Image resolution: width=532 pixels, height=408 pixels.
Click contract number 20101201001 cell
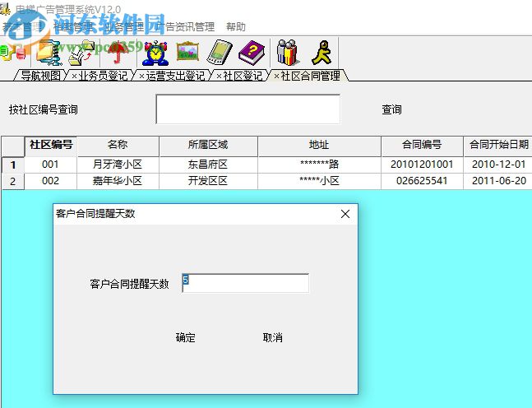pyautogui.click(x=422, y=165)
